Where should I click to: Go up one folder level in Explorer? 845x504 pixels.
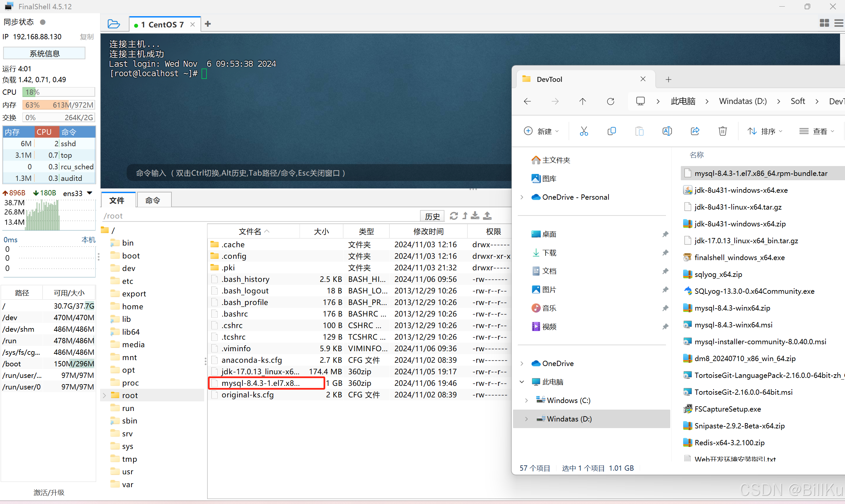click(583, 101)
